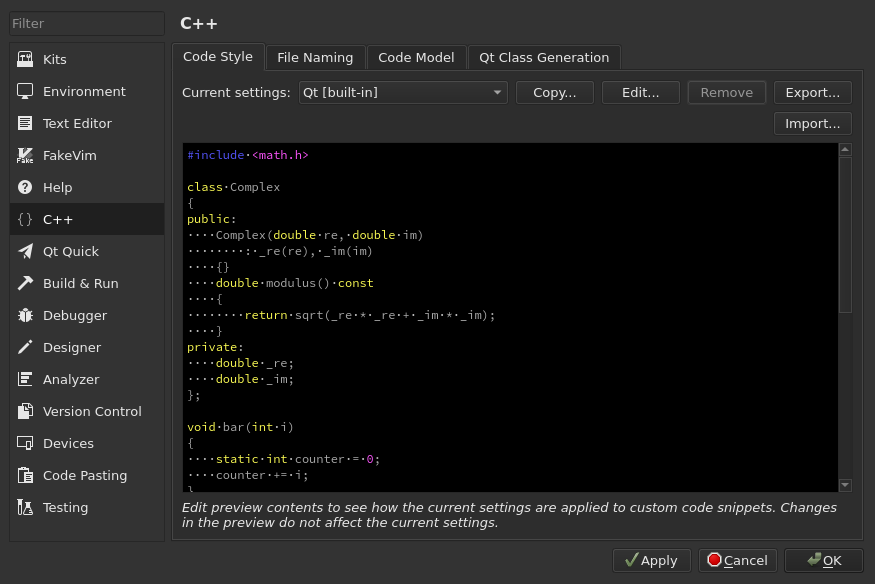Switch to the File Naming tab
Viewport: 875px width, 584px height.
pyautogui.click(x=315, y=57)
